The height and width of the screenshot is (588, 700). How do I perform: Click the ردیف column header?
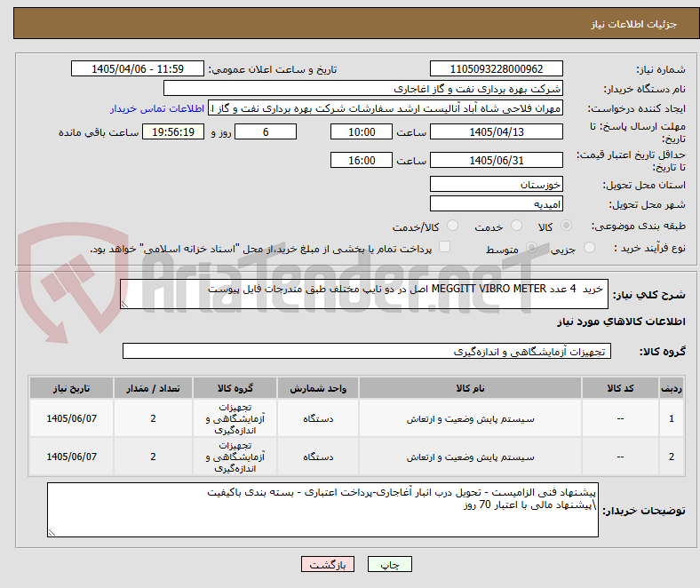coord(672,388)
